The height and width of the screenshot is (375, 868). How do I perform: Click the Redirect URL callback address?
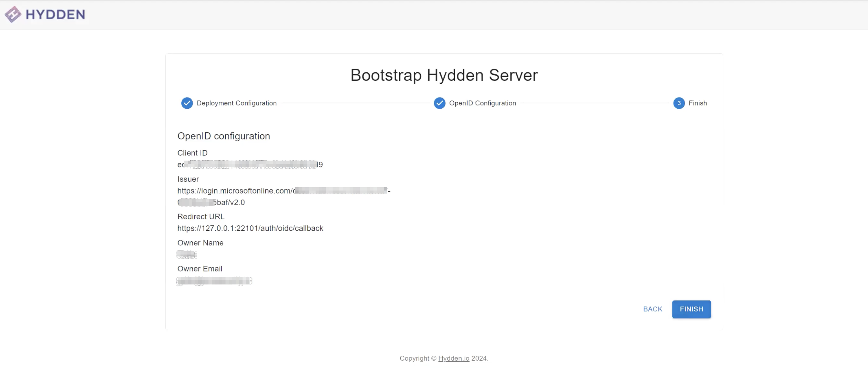click(x=250, y=228)
